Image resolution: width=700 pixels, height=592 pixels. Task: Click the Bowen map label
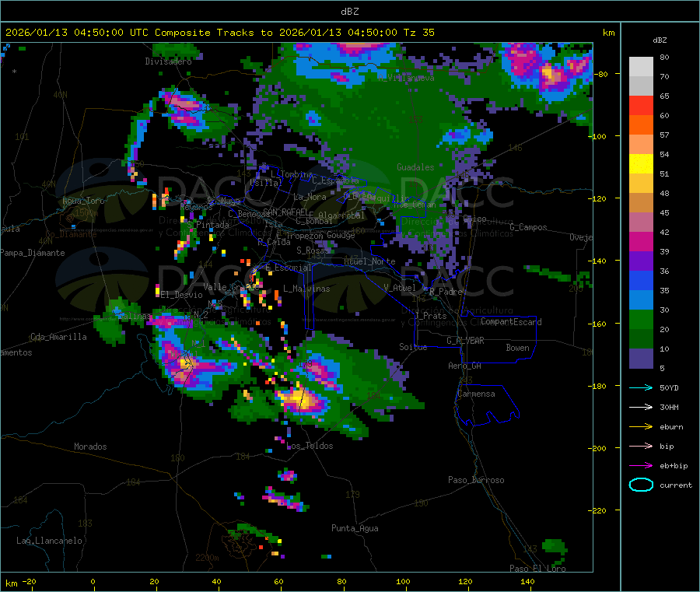[x=517, y=348]
